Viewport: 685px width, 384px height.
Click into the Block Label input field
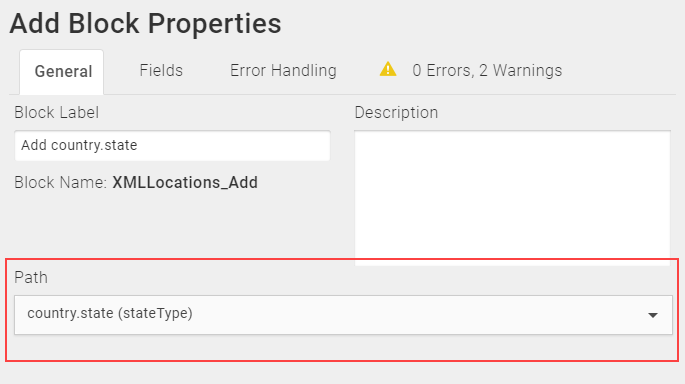coord(172,145)
